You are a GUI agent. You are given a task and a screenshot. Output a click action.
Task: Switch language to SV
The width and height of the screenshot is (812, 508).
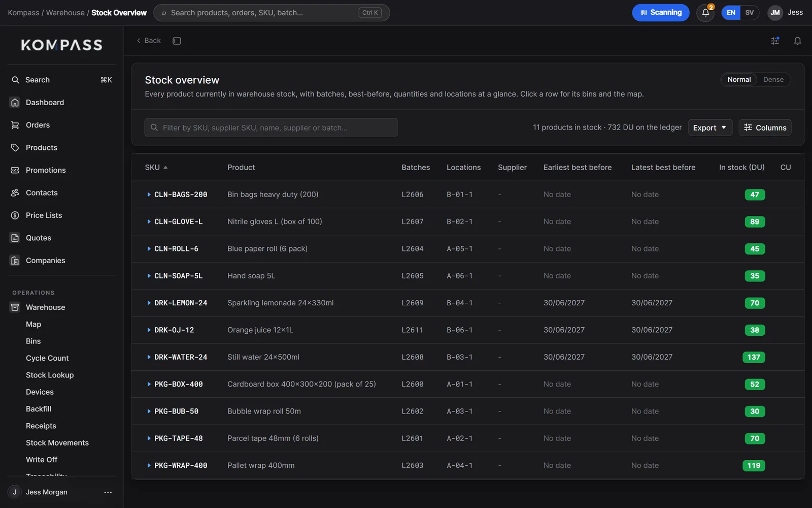pyautogui.click(x=750, y=13)
